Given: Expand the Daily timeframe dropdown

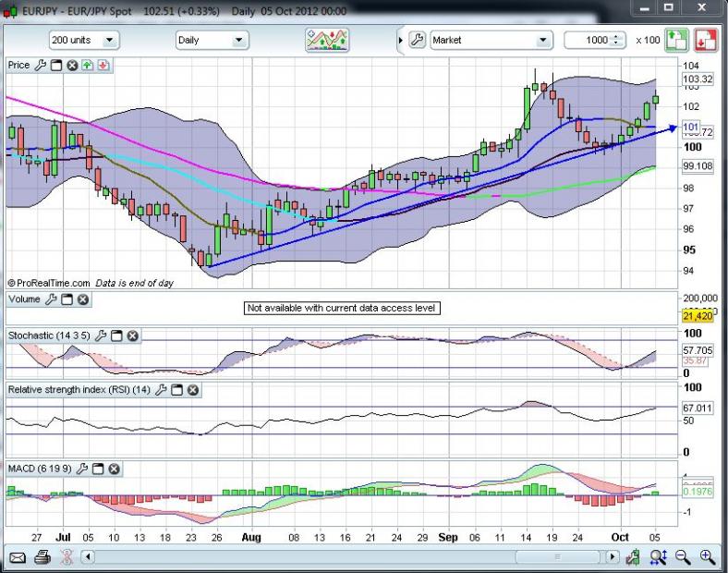Looking at the screenshot, I should [x=212, y=41].
